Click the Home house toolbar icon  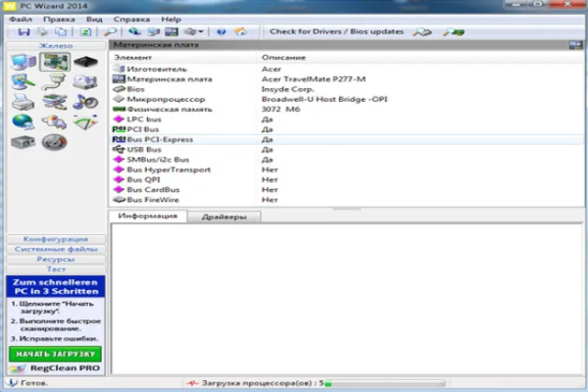241,32
